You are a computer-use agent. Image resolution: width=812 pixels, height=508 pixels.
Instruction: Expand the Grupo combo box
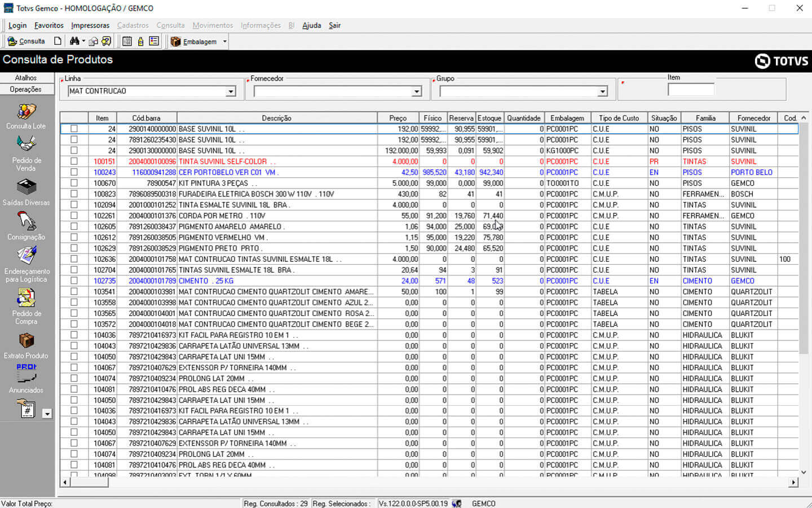point(602,91)
